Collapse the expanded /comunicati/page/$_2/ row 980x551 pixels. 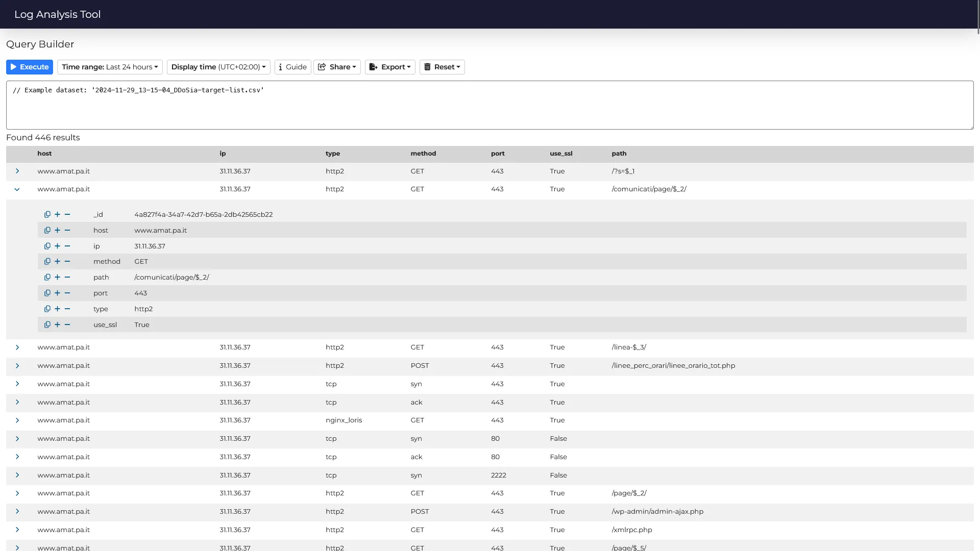(17, 189)
